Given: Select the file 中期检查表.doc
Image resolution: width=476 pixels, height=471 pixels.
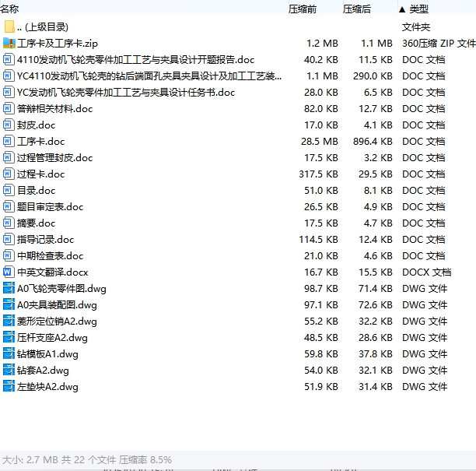Looking at the screenshot, I should (50, 256).
